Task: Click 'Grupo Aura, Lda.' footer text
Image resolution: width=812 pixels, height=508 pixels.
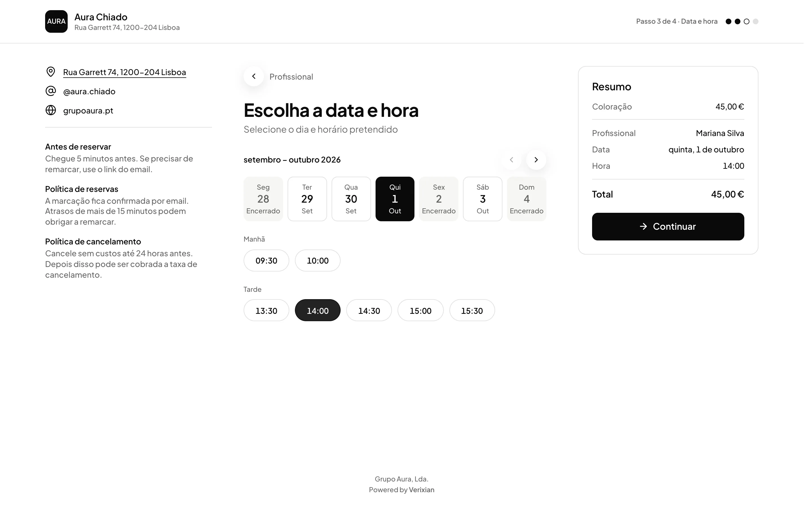Action: [x=401, y=479]
